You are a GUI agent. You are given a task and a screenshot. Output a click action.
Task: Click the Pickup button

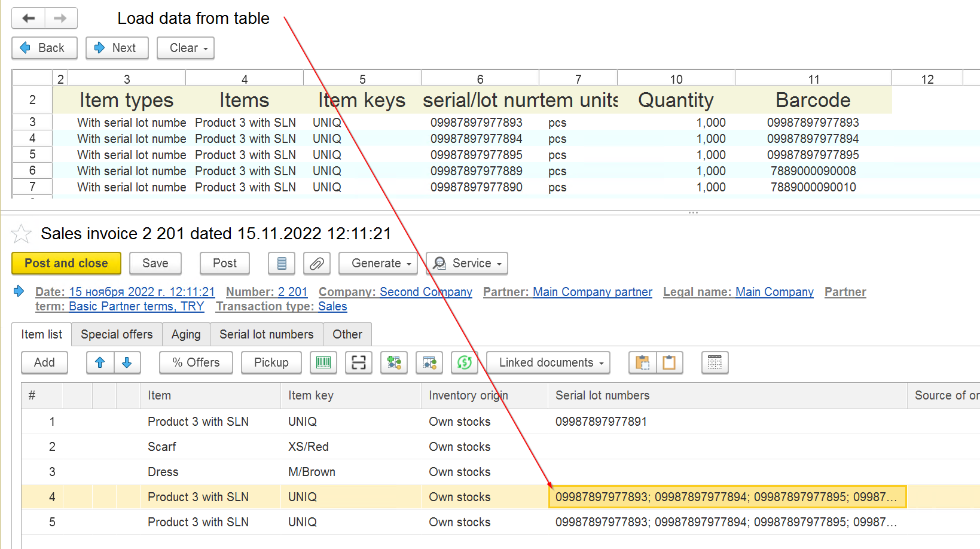pyautogui.click(x=271, y=362)
